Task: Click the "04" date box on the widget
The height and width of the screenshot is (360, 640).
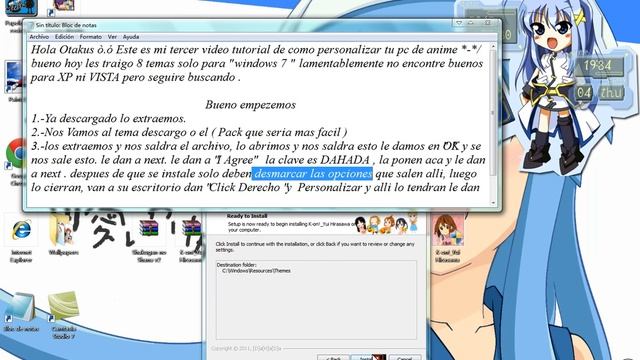Action: click(x=584, y=93)
